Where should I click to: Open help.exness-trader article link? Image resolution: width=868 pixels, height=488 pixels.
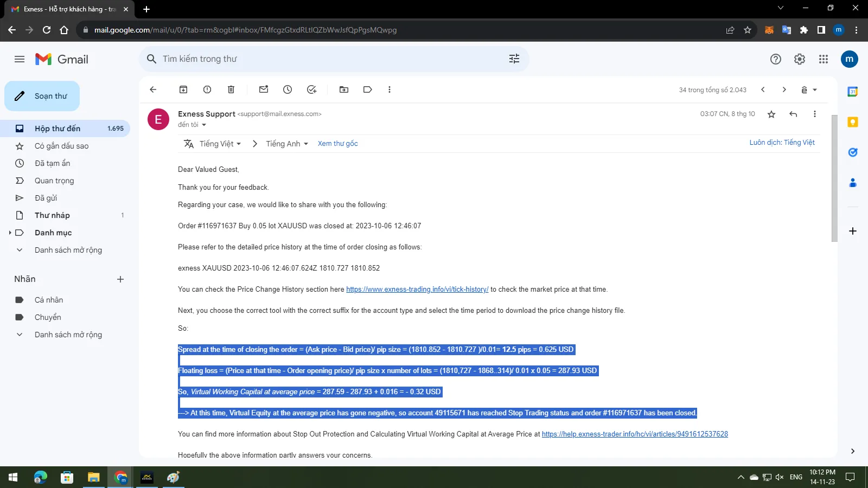[635, 434]
